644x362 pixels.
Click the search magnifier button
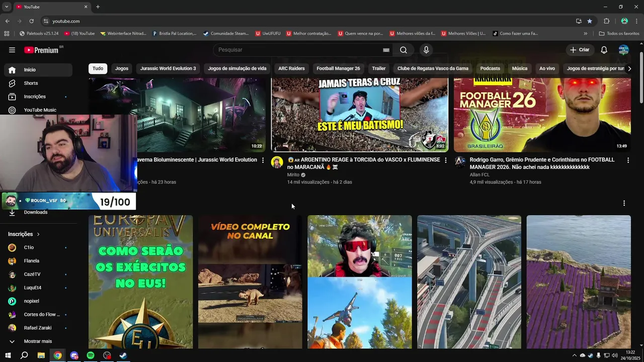point(404,50)
